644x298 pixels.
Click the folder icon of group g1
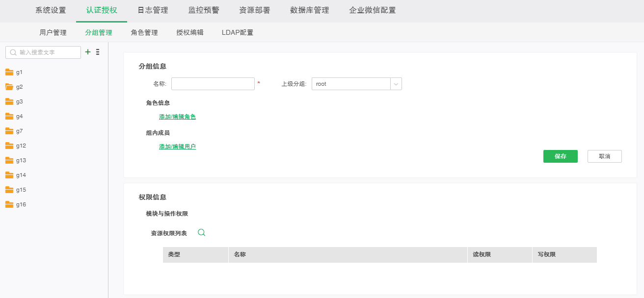click(10, 72)
